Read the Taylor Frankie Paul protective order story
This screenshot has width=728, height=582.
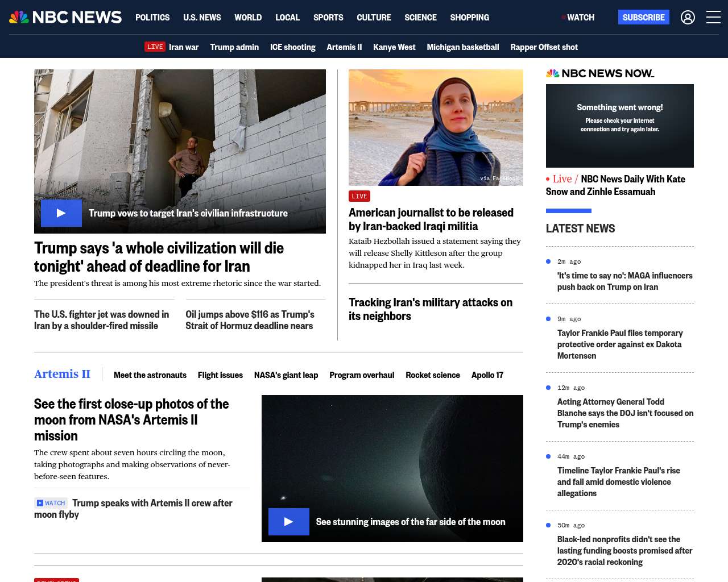tap(620, 344)
